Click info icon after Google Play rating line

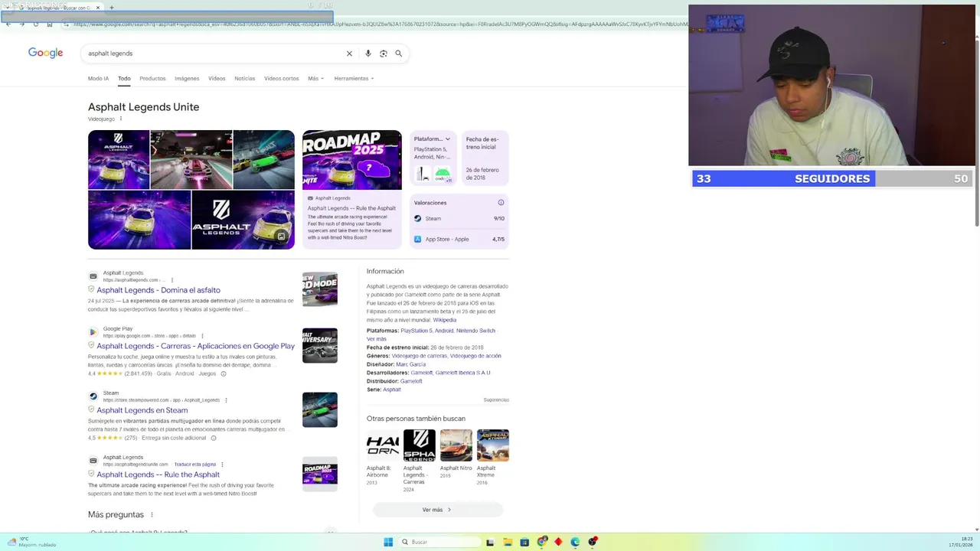(x=224, y=373)
